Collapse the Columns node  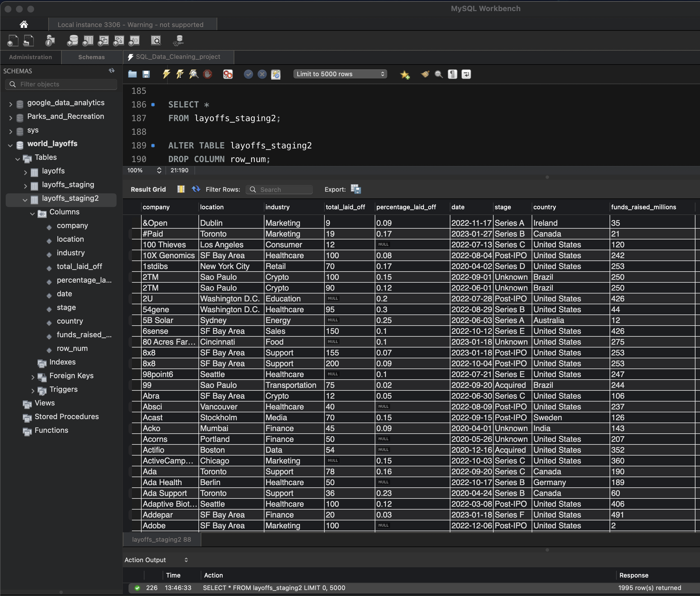coord(33,214)
